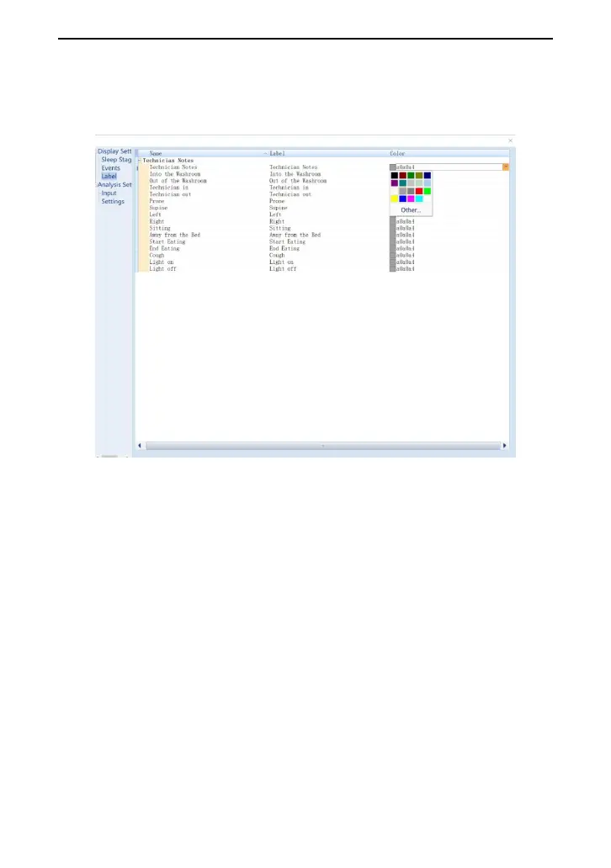
Task: Pick the dark red swatch in palette
Action: click(403, 176)
